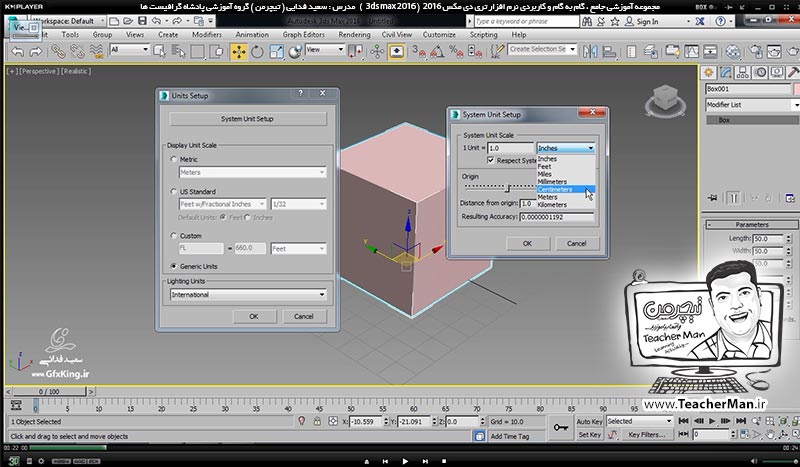Select the Generic Units radio button
The image size is (800, 467).
pyautogui.click(x=173, y=266)
